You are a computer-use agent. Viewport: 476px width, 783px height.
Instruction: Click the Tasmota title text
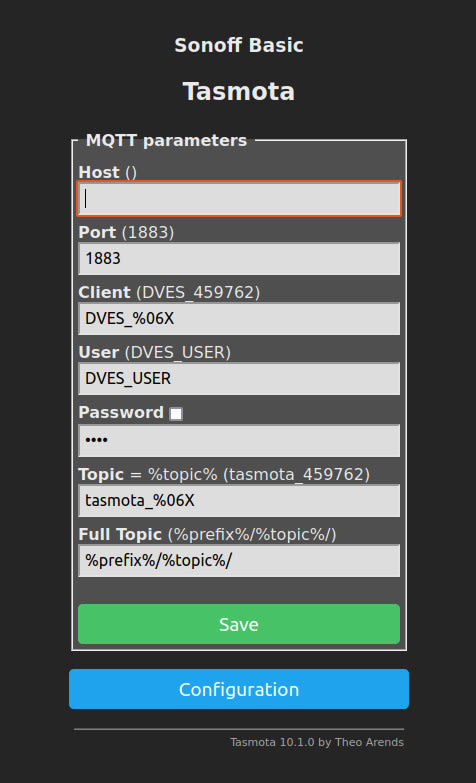[239, 91]
